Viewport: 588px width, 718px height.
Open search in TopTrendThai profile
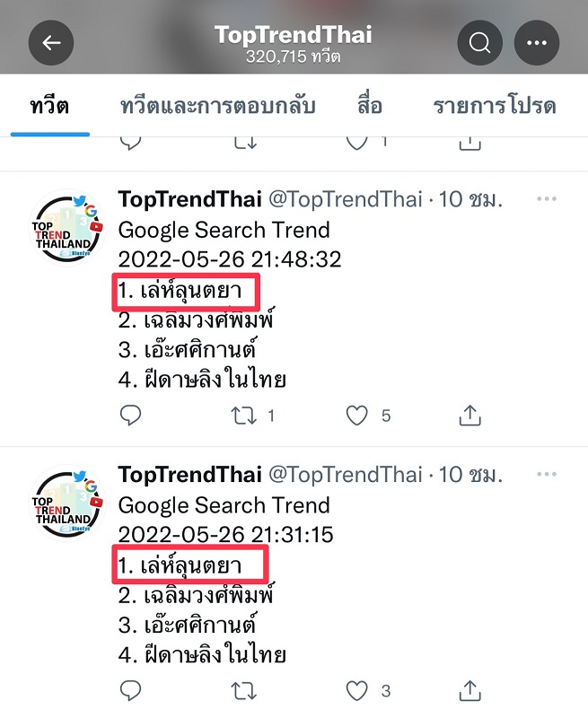click(479, 43)
